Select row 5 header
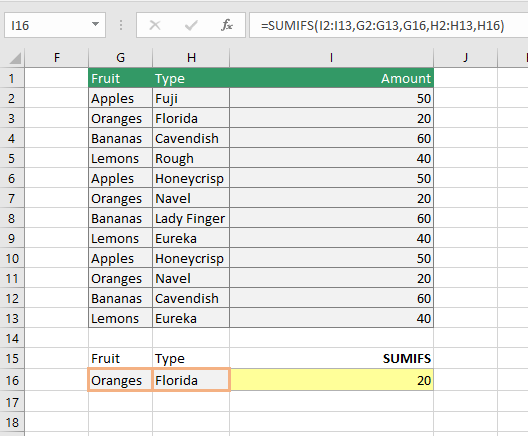The image size is (528, 436). click(12, 158)
